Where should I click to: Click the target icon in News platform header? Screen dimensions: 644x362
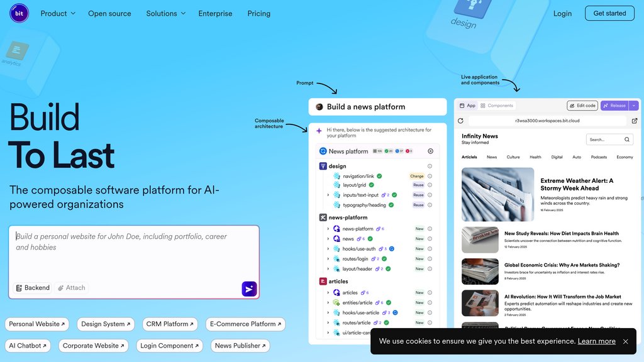430,151
